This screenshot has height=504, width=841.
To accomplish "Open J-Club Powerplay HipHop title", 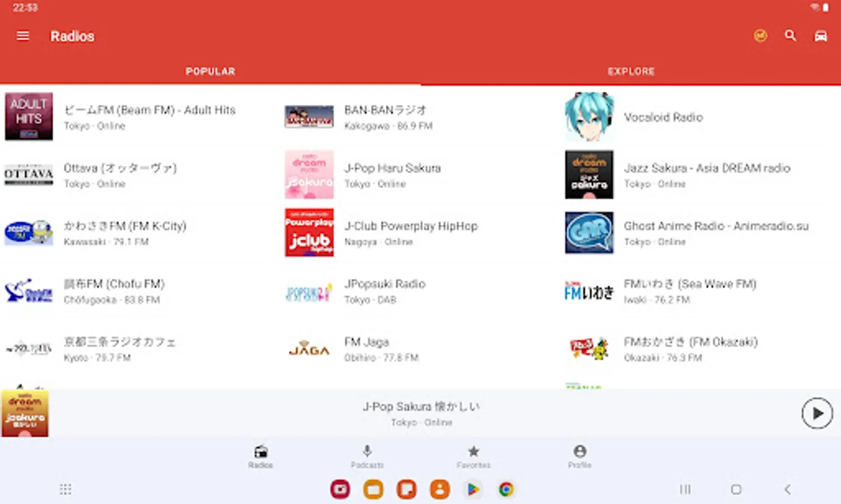I will click(411, 226).
